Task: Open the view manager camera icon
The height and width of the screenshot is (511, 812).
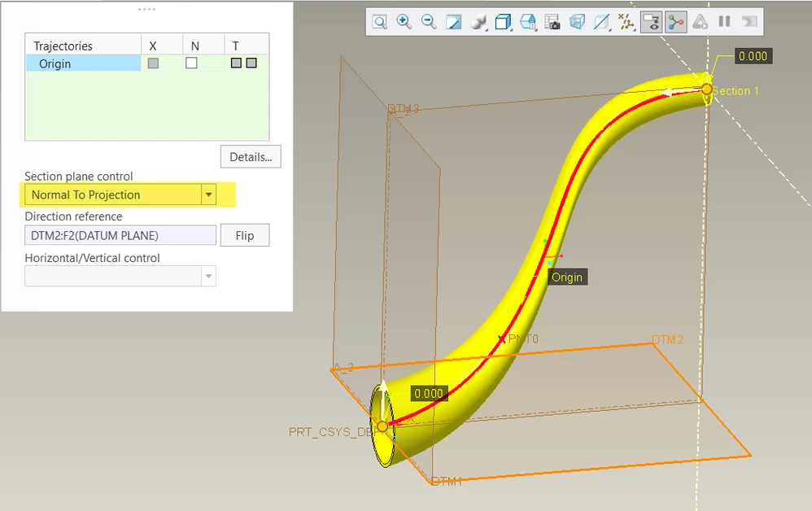Action: click(x=552, y=22)
